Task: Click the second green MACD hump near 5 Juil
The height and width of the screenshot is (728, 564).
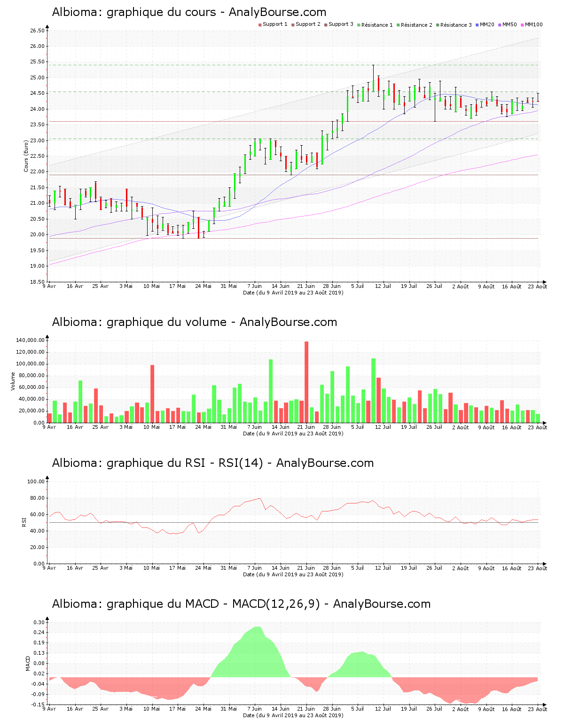Action: pos(360,664)
